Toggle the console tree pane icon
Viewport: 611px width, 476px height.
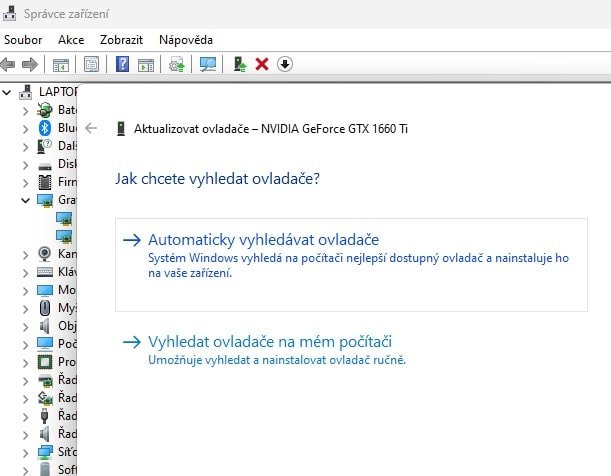coord(60,65)
